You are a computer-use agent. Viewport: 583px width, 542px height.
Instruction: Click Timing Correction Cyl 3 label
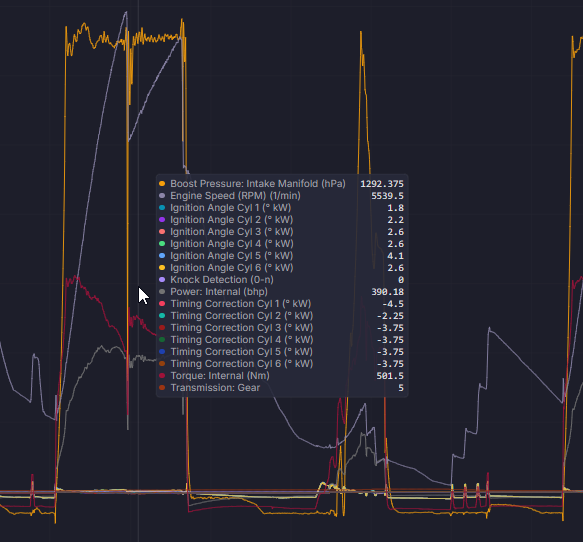(242, 328)
